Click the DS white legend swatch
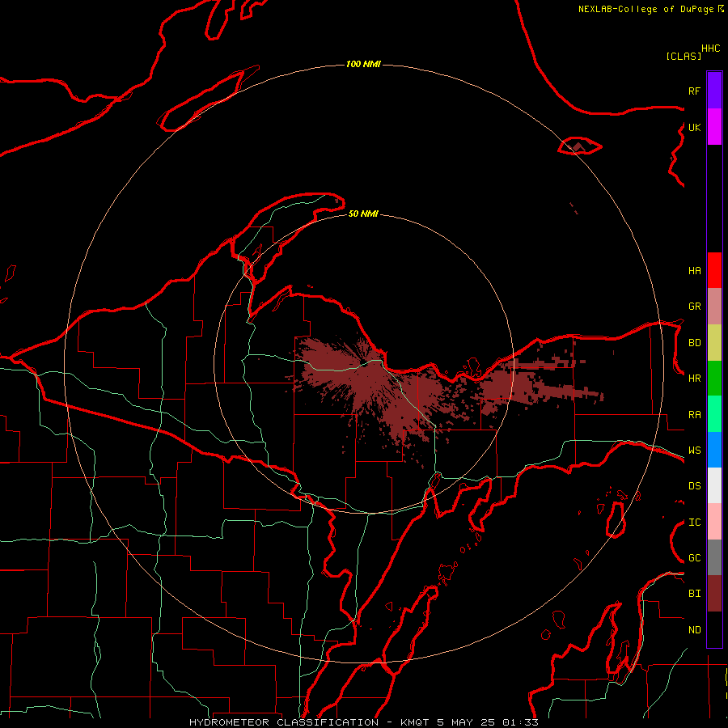The width and height of the screenshot is (728, 728). [714, 485]
